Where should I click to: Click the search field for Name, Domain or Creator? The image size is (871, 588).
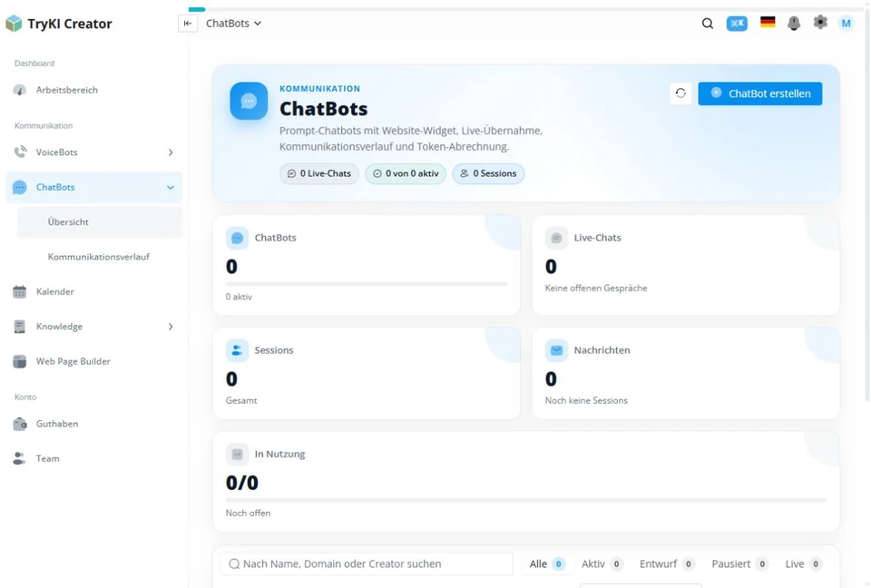tap(367, 564)
